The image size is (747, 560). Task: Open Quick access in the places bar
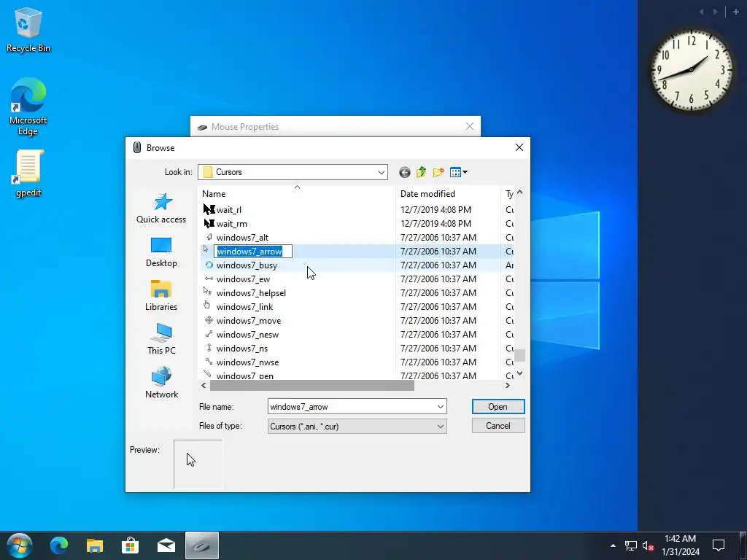161,208
